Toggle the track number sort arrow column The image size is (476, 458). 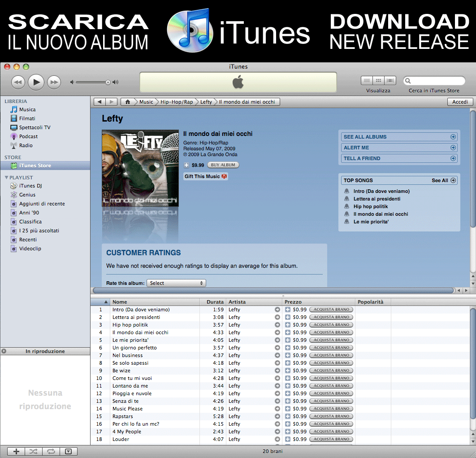[x=100, y=302]
